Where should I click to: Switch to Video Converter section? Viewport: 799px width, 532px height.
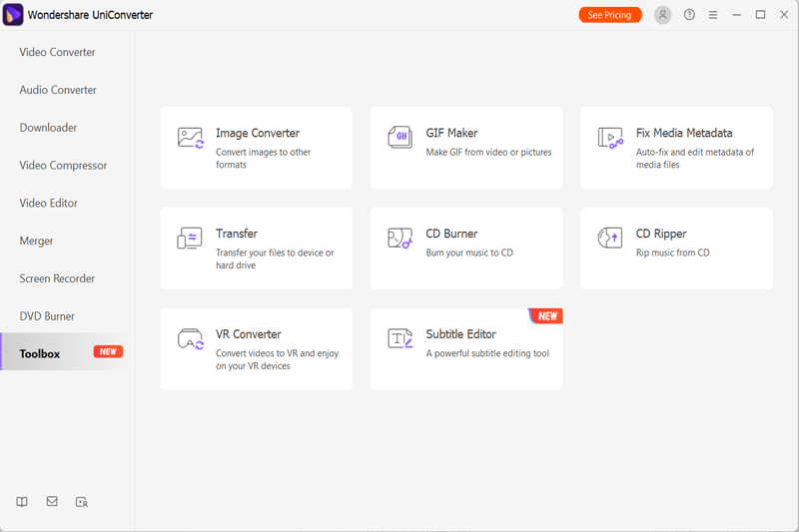click(x=67, y=52)
